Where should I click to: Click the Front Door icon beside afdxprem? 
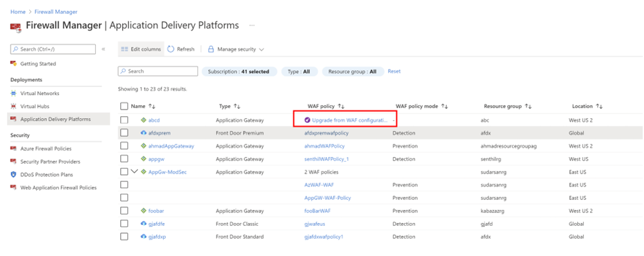[143, 133]
